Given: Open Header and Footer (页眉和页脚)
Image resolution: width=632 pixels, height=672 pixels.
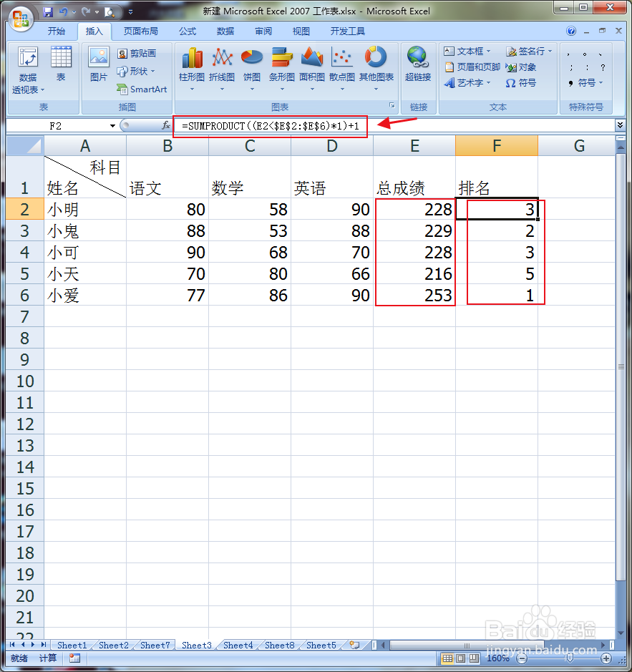Looking at the screenshot, I should click(477, 66).
